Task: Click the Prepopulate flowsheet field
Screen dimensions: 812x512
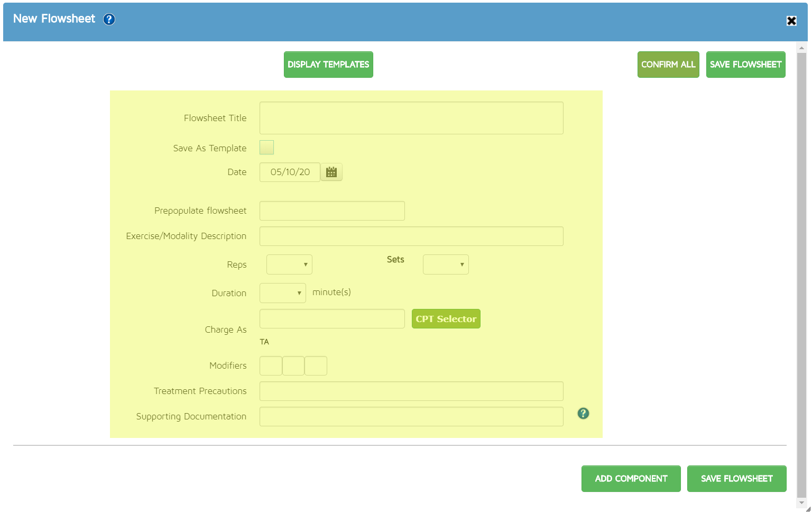Action: click(332, 211)
